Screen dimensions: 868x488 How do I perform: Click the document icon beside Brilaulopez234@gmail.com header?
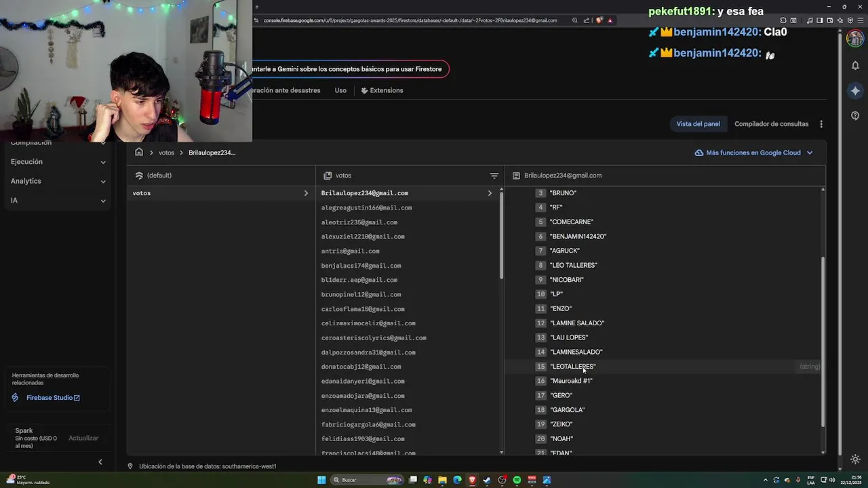point(516,176)
